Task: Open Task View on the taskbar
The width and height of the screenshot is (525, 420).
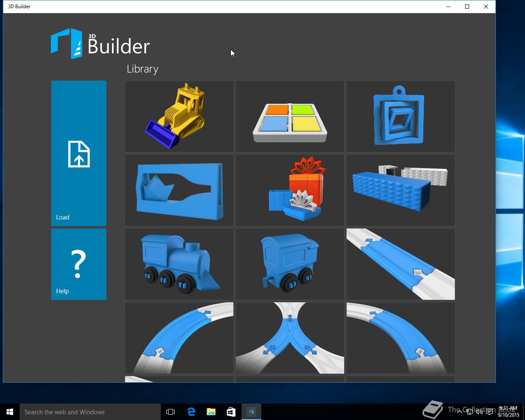Action: coord(171,412)
